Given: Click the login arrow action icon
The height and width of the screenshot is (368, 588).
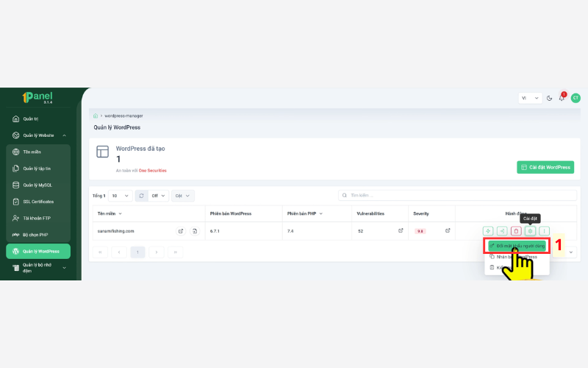Looking at the screenshot, I should pos(502,231).
